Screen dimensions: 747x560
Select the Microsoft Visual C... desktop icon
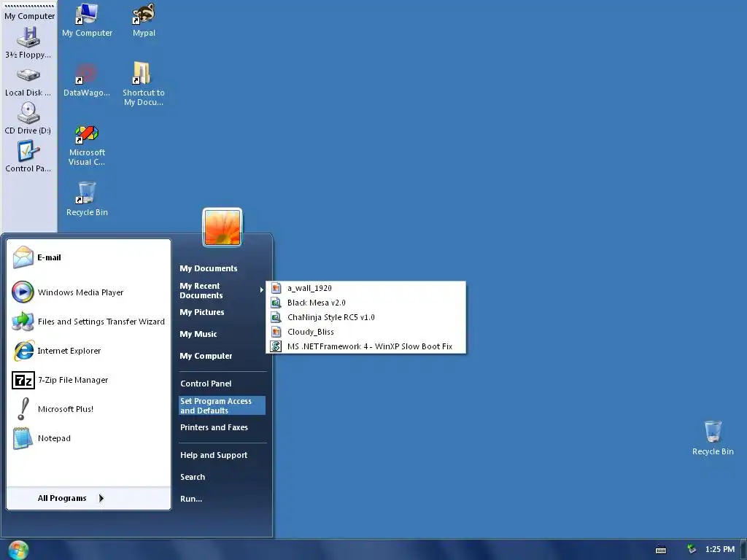point(87,134)
